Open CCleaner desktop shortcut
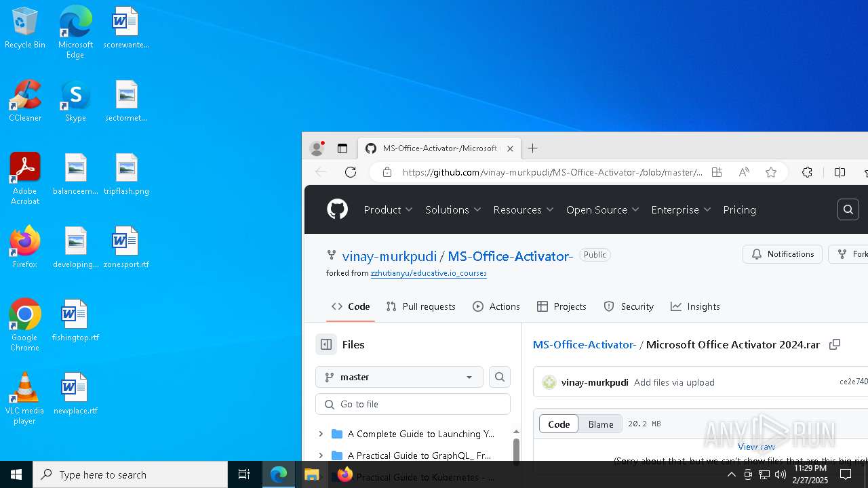Image resolution: width=868 pixels, height=488 pixels. click(x=25, y=102)
